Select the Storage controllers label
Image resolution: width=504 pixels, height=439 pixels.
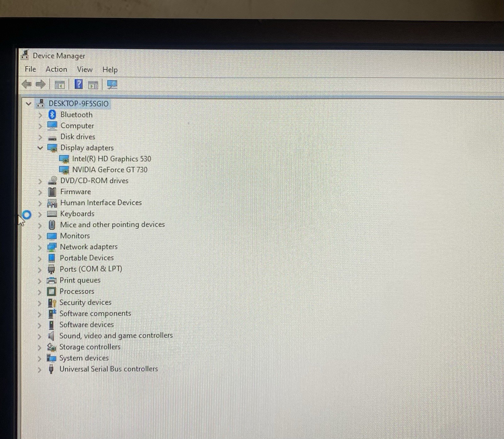[x=90, y=347]
